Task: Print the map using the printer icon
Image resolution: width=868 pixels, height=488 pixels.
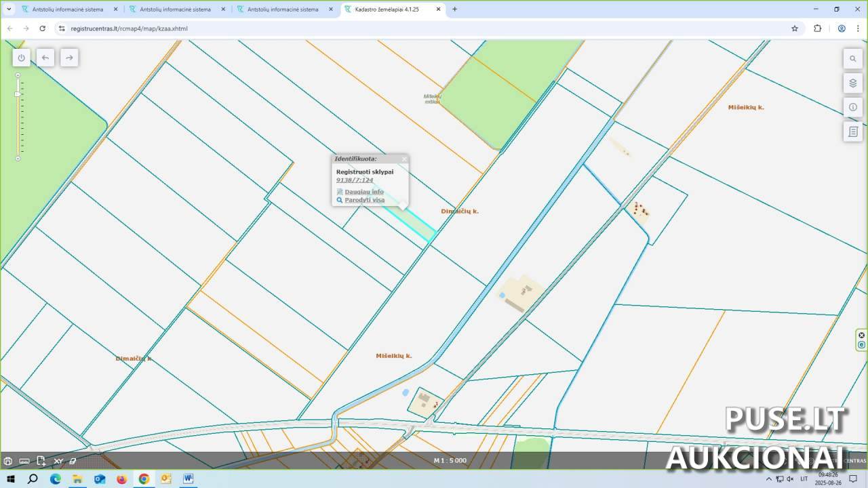Action: click(8, 461)
